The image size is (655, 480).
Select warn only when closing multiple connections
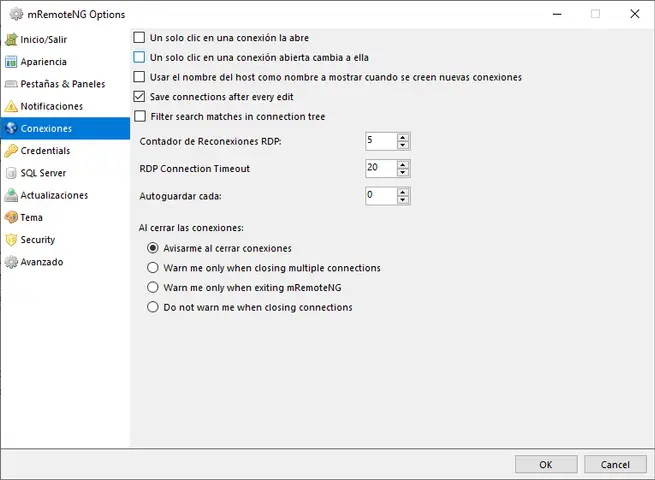153,268
